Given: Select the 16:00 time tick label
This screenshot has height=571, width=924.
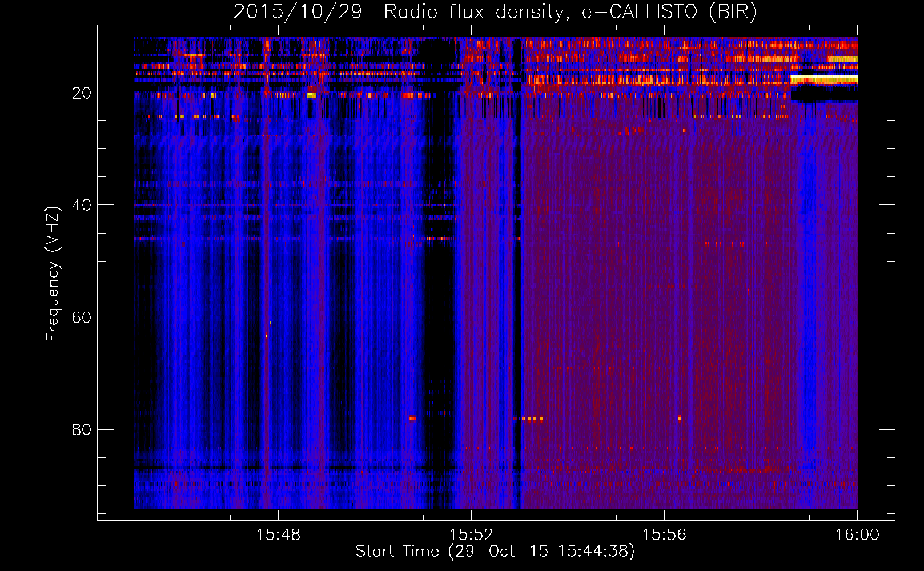Looking at the screenshot, I should coord(857,535).
